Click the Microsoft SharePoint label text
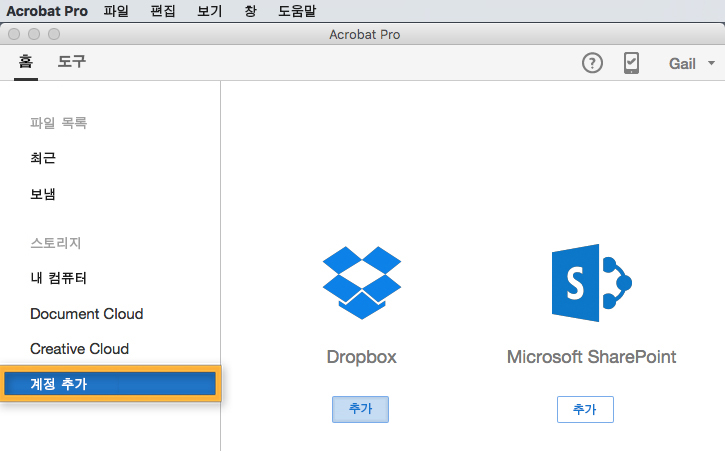The width and height of the screenshot is (725, 451). (x=591, y=357)
